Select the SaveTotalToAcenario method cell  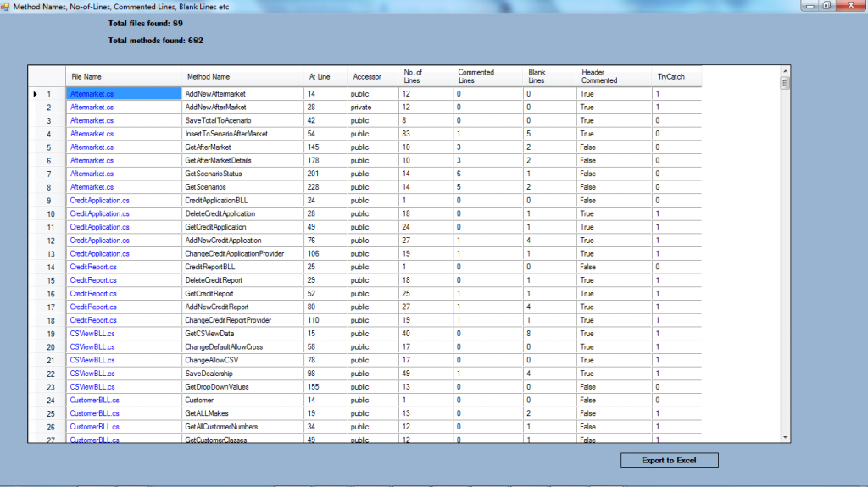[x=242, y=120]
